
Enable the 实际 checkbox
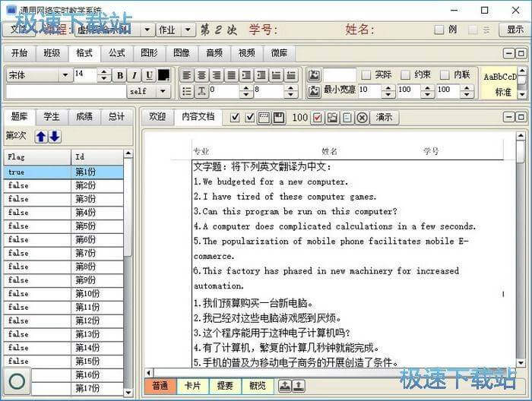click(x=366, y=75)
